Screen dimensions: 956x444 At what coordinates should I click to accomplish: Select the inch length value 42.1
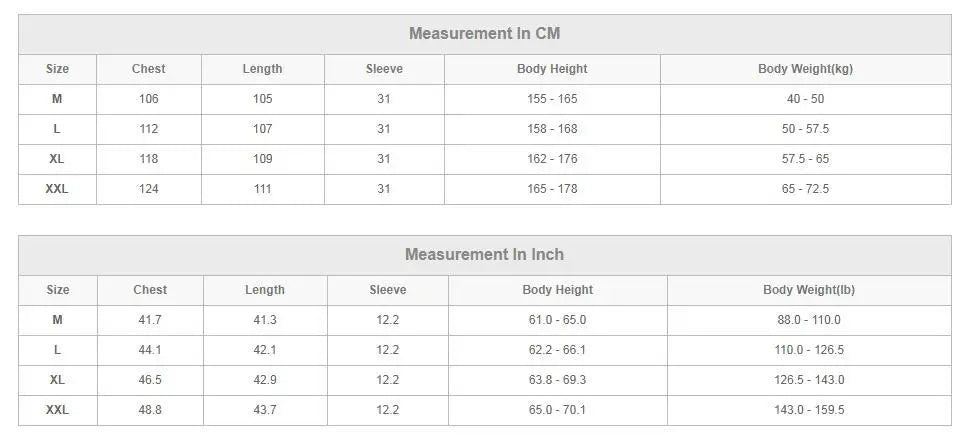[x=264, y=350]
